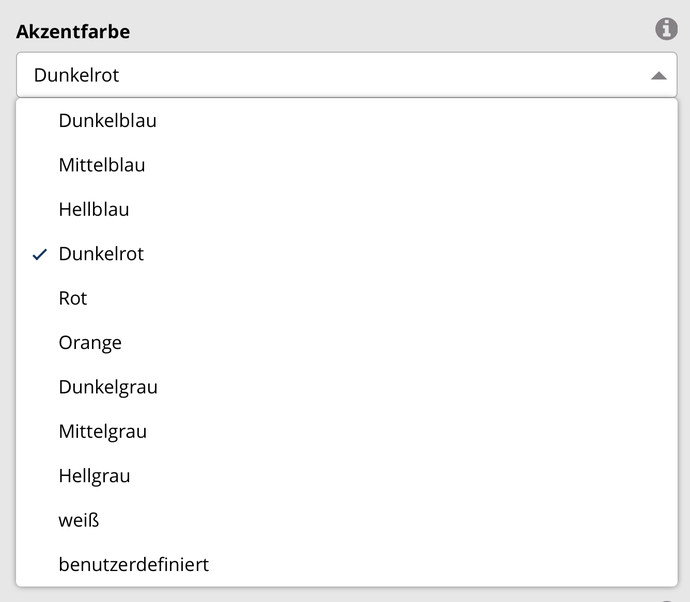Select the benutzerdefiniert option

point(347,565)
